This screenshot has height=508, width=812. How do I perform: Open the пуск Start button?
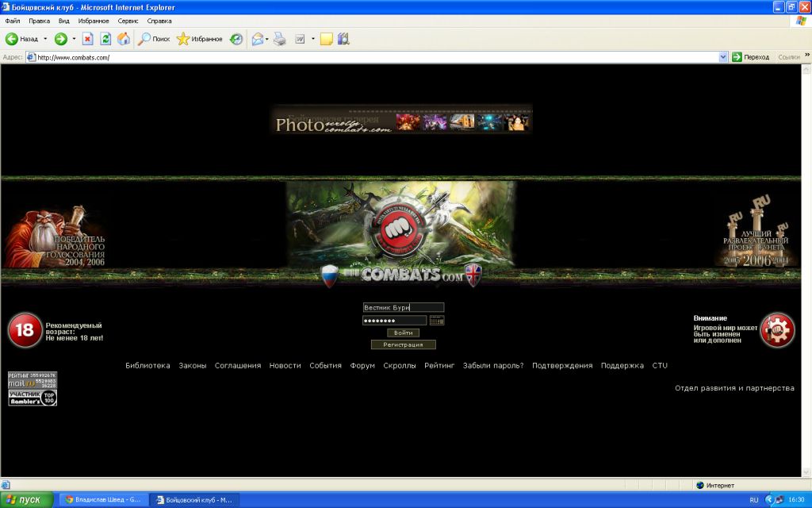point(26,500)
